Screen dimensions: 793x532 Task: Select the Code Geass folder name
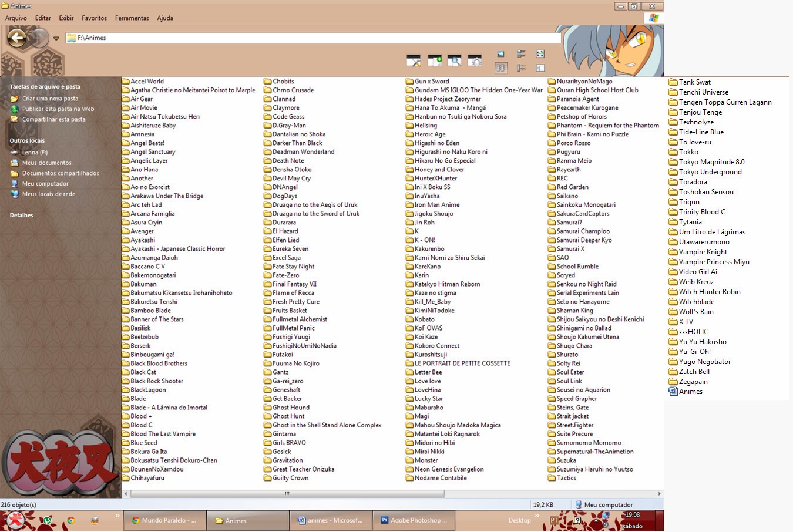[x=288, y=117]
